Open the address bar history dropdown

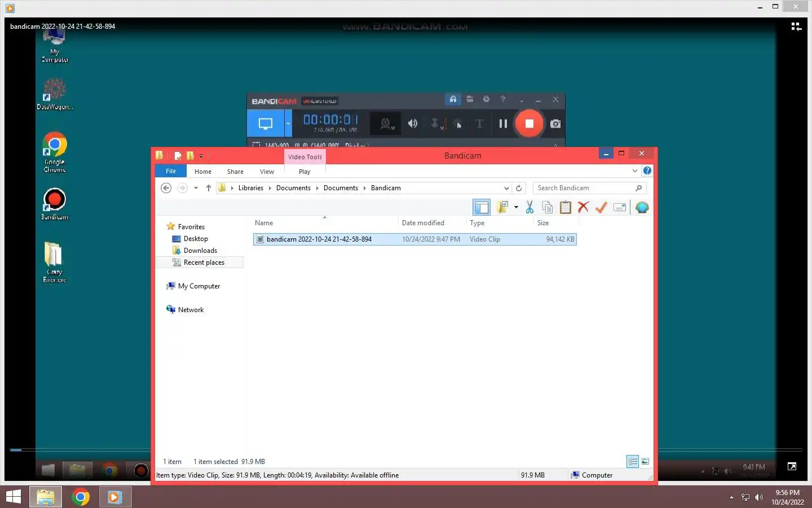pyautogui.click(x=506, y=188)
